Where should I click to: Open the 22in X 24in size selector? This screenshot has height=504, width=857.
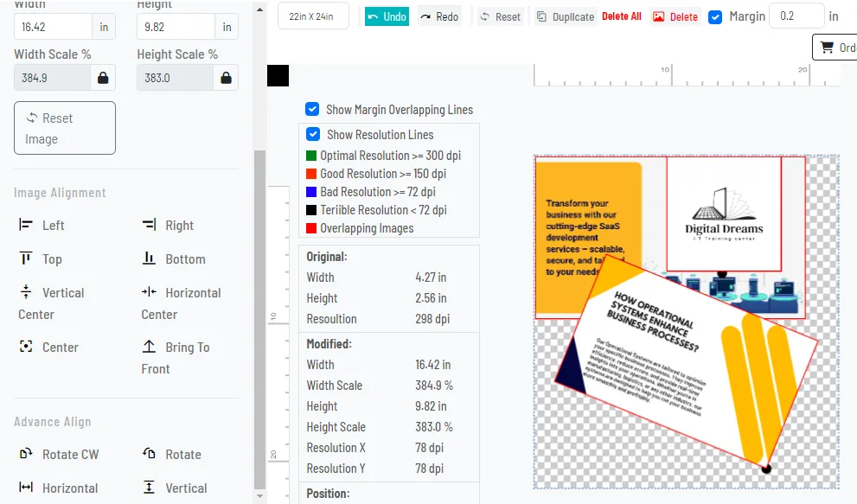point(313,16)
